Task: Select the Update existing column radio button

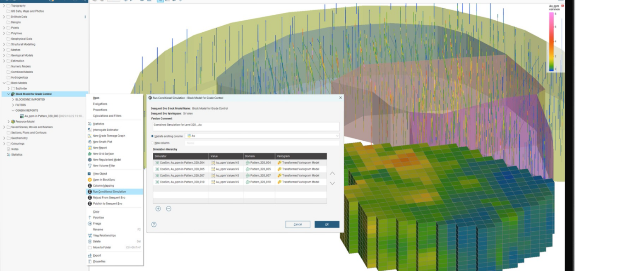Action: pos(153,136)
